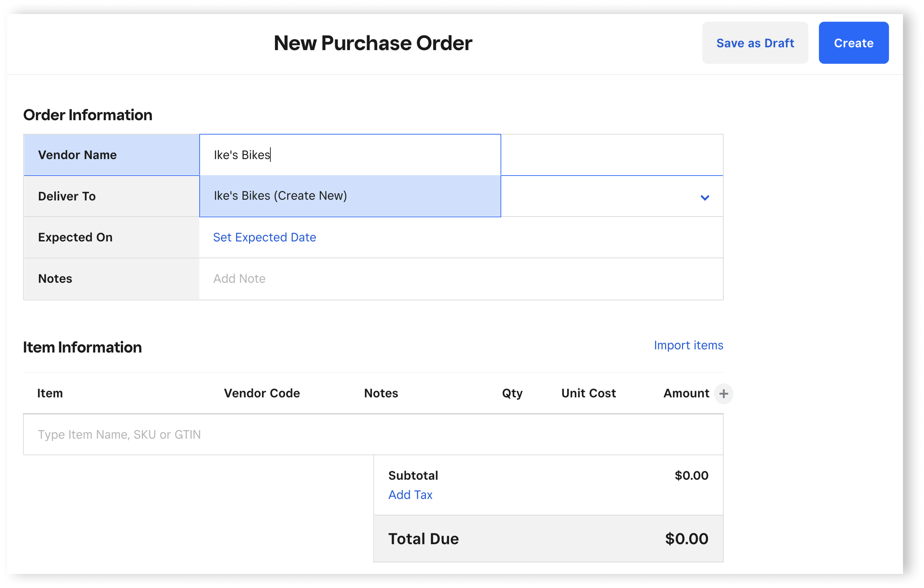This screenshot has height=588, width=924.
Task: Click the Vendor Name row label
Action: point(77,155)
